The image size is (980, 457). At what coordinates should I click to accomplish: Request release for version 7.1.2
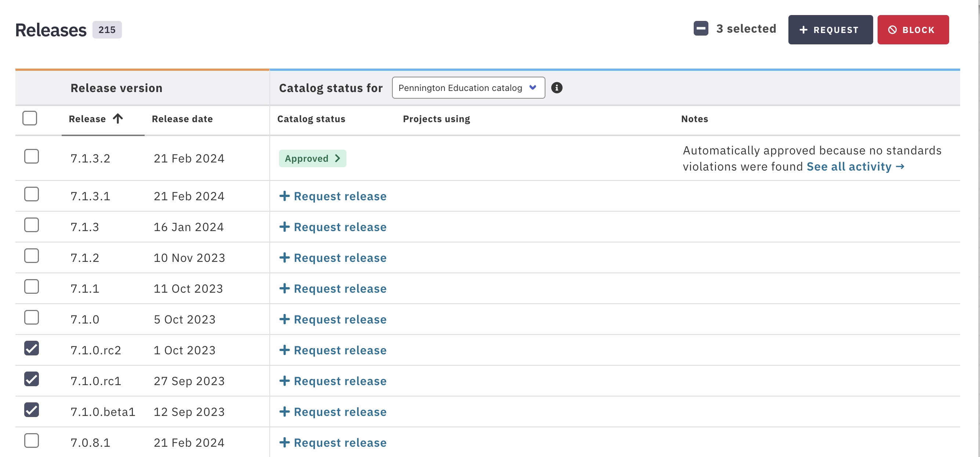pos(333,258)
